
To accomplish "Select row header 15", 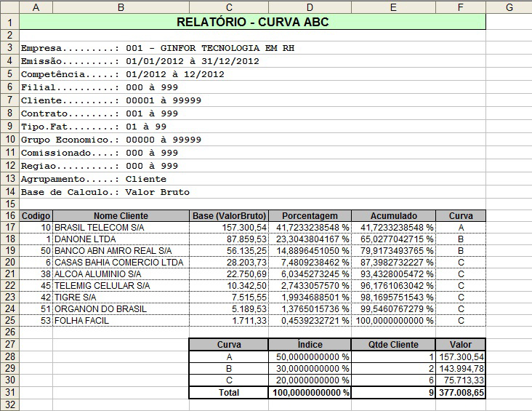I will point(10,204).
